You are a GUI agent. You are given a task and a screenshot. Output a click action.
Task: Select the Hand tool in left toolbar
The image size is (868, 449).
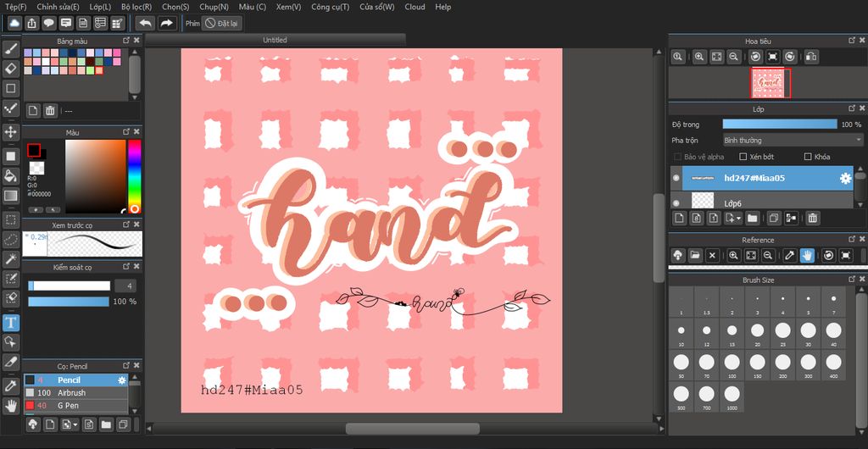pos(10,406)
